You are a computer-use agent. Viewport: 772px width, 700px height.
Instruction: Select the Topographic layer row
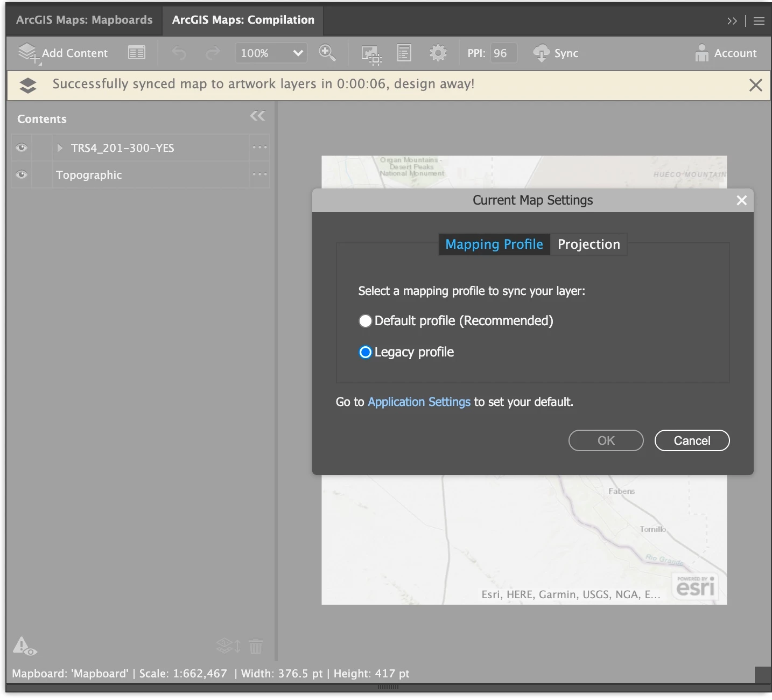(141, 174)
